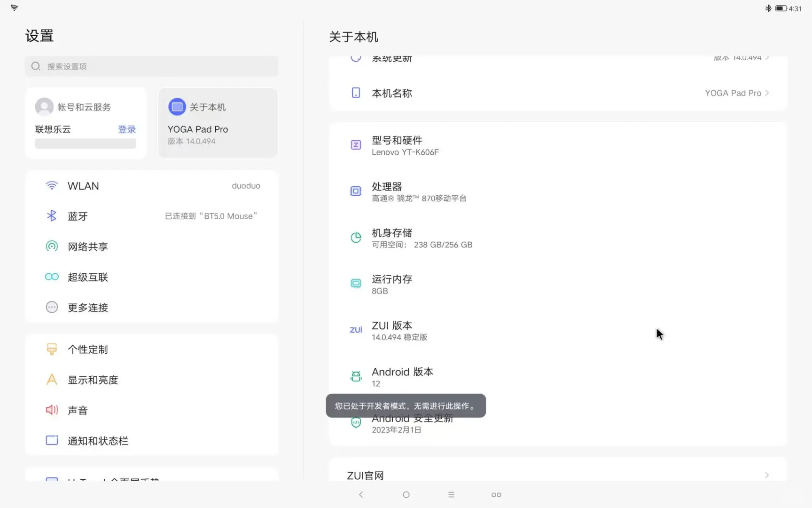The image size is (812, 508).
Task: Click the memory icon beside 运行内存
Action: tap(356, 283)
